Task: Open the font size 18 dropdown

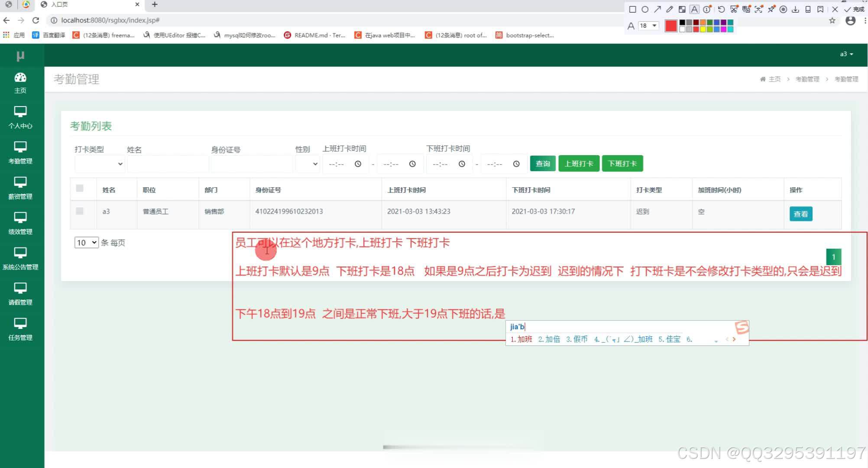Action: 648,26
